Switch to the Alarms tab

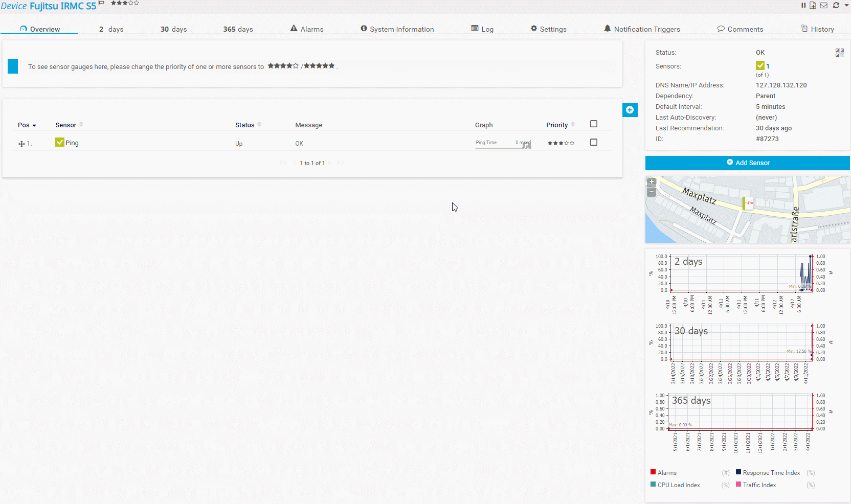click(307, 29)
